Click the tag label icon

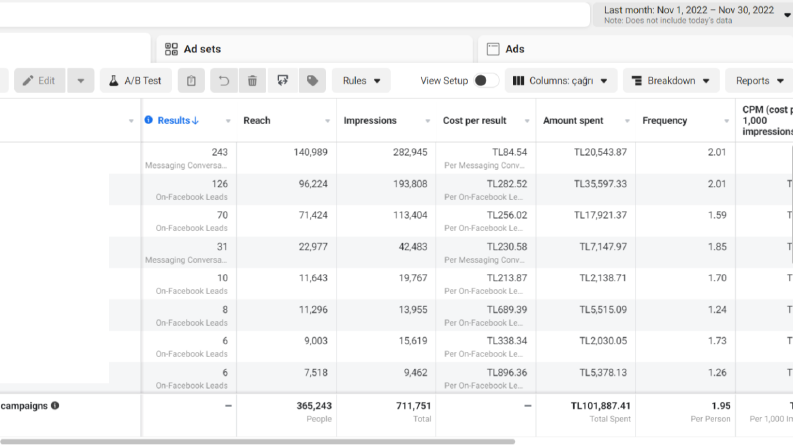point(313,80)
